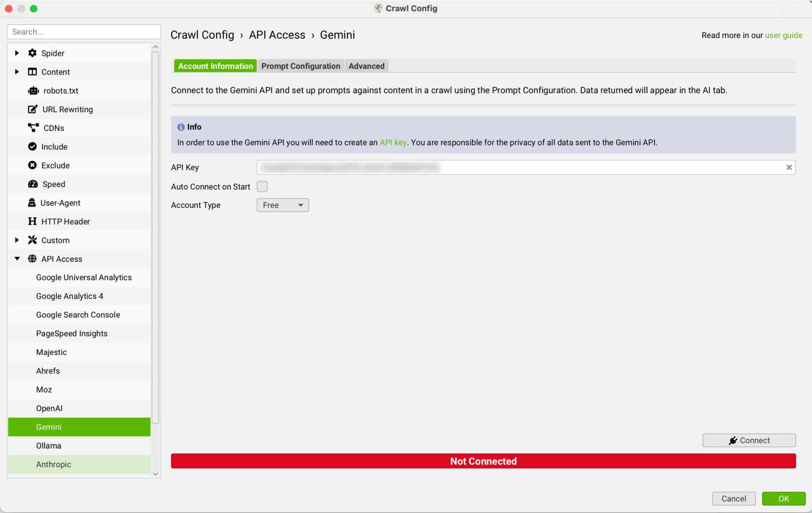
Task: Select the URL Rewriting settings icon
Action: pos(33,109)
